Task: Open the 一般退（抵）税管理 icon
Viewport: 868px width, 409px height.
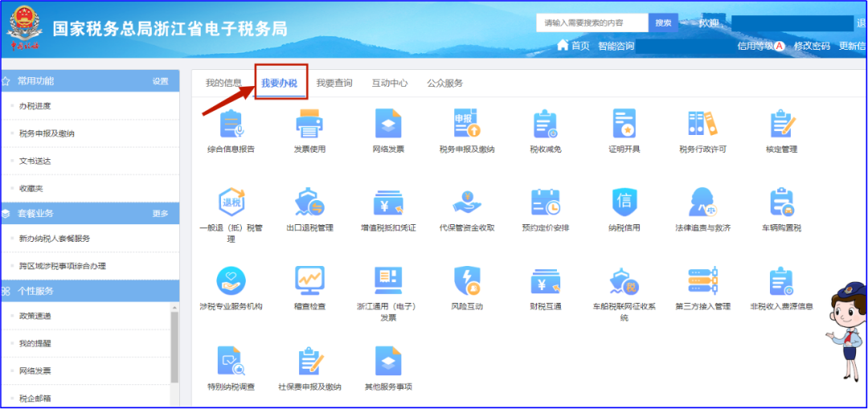Action: (x=231, y=202)
